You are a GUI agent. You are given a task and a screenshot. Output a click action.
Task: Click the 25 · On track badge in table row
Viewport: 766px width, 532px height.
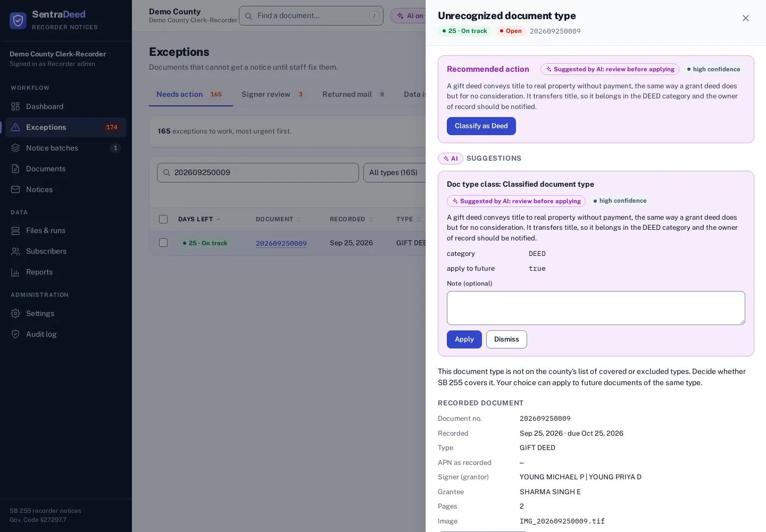coord(205,243)
